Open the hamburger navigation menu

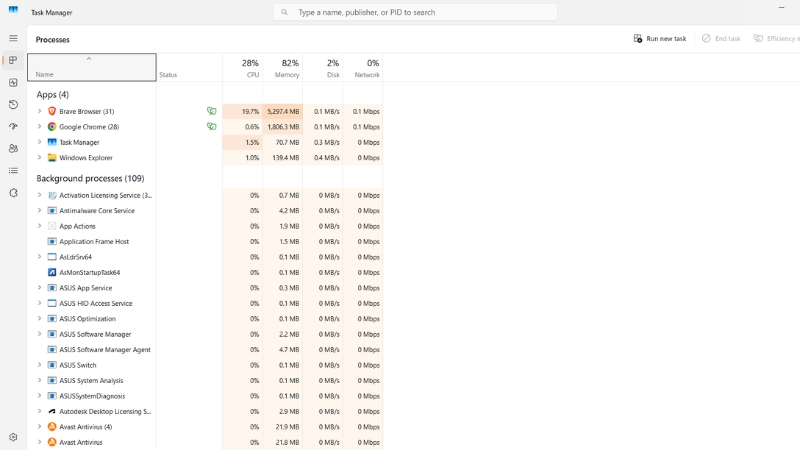[13, 38]
